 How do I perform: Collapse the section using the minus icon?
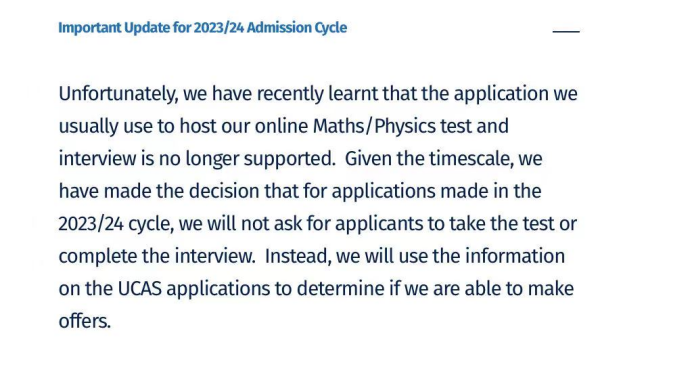point(566,31)
